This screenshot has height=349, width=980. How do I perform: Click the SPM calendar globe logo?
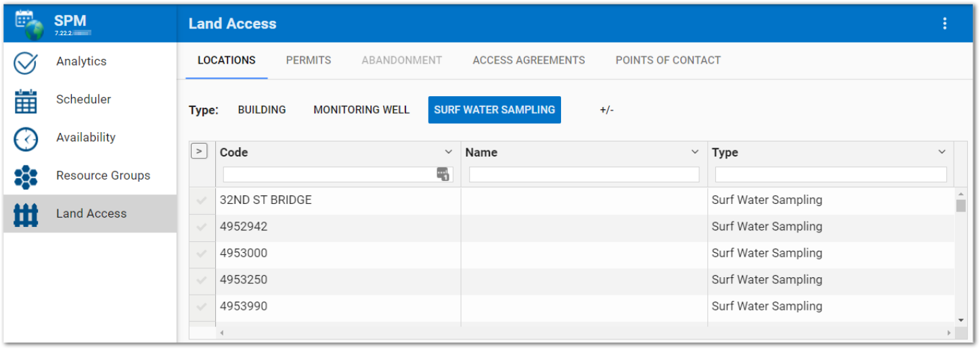pyautogui.click(x=28, y=24)
